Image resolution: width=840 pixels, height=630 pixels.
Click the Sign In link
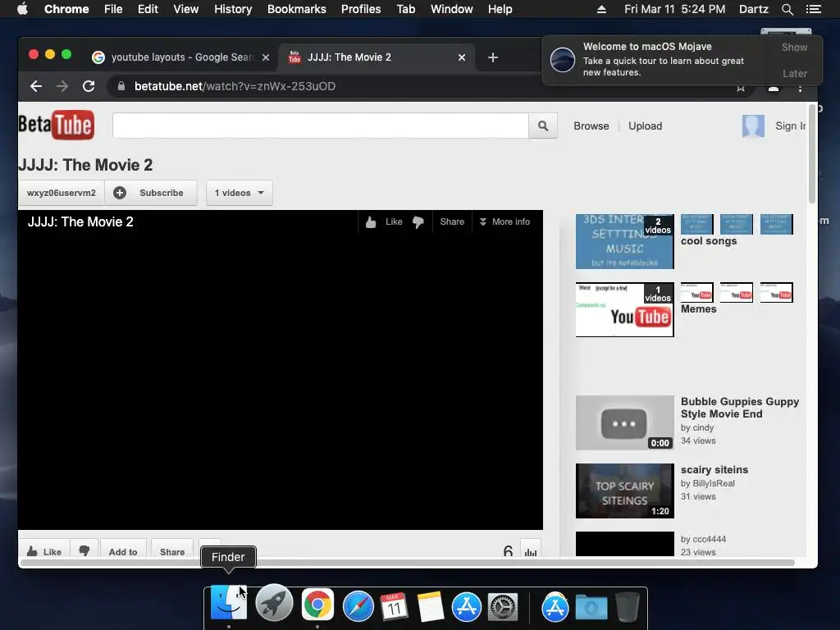point(791,126)
